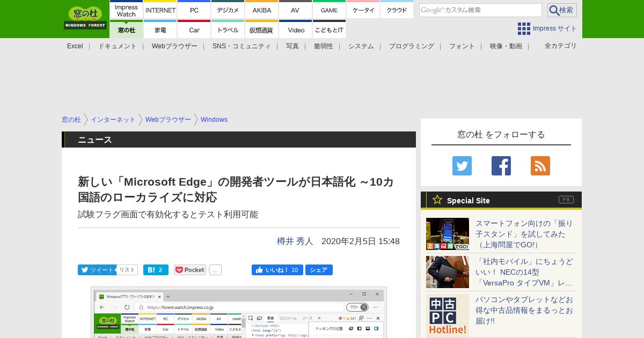The width and height of the screenshot is (644, 338).
Task: Open author 樽井 秀人 link
Action: [x=295, y=241]
